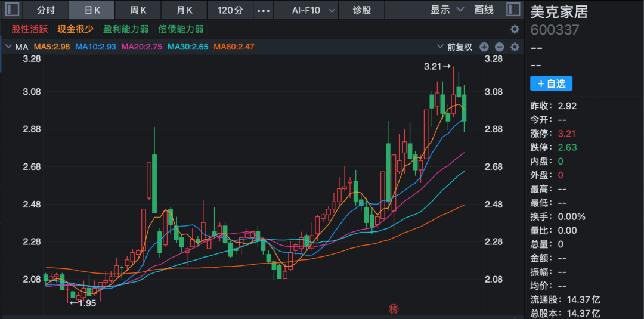Toggle the left sidebar panel icon

12,10
